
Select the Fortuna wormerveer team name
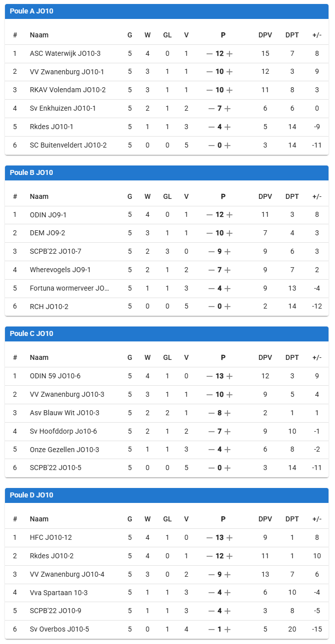coord(69,288)
